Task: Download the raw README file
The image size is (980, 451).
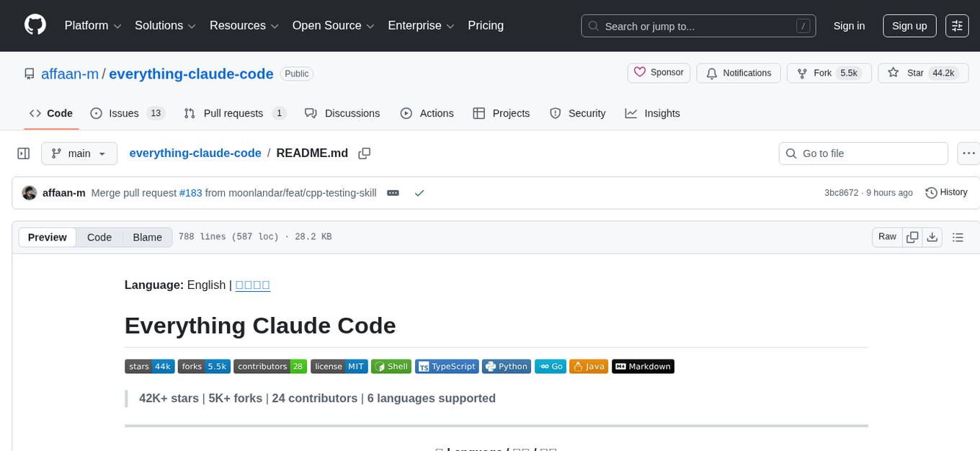Action: (932, 236)
